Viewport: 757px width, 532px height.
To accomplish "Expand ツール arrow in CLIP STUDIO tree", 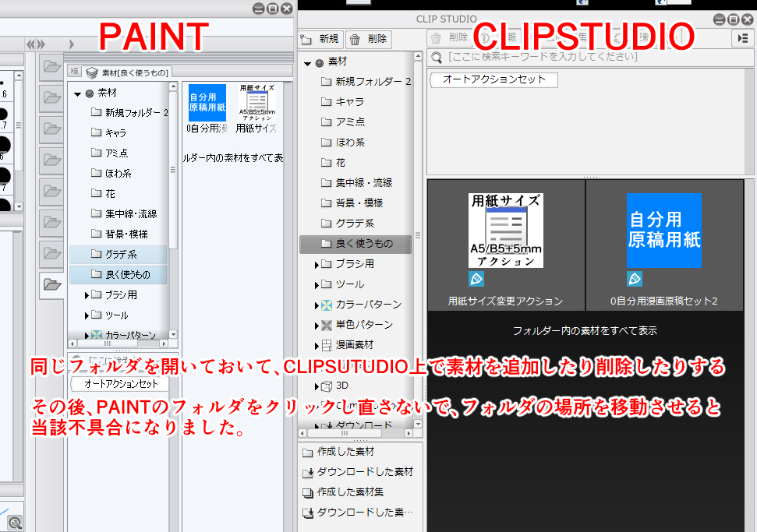I will click(317, 285).
